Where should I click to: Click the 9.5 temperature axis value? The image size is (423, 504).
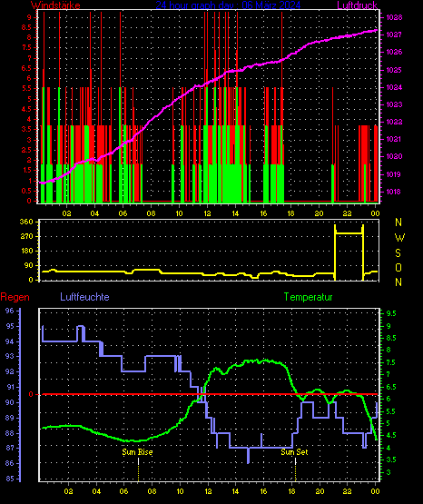pyautogui.click(x=391, y=313)
